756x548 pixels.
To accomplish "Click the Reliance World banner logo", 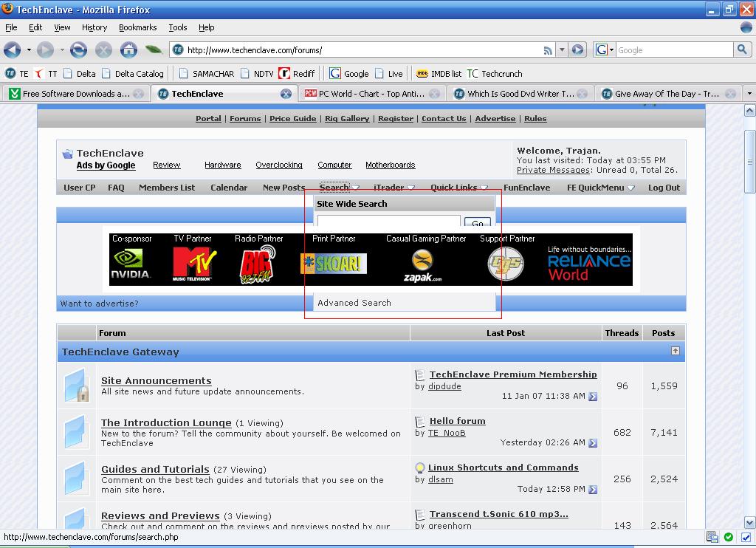I will coord(589,264).
